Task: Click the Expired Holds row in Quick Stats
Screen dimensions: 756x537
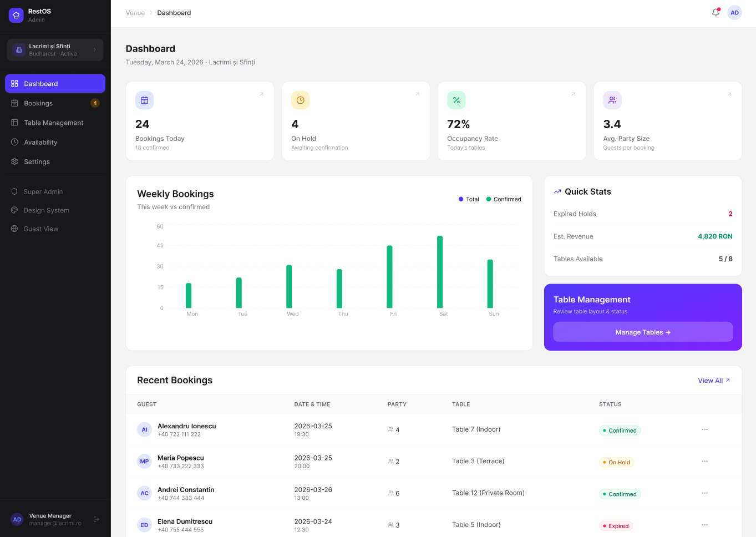Action: 643,214
